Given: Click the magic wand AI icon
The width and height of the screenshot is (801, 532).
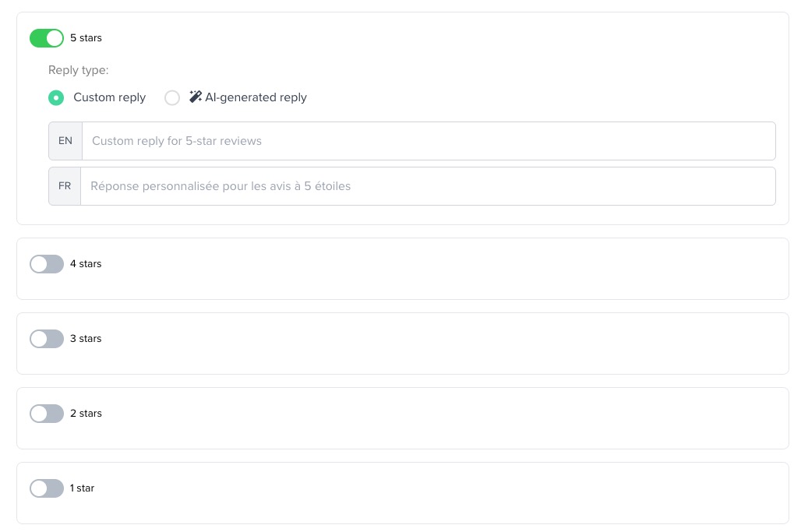Looking at the screenshot, I should (196, 97).
